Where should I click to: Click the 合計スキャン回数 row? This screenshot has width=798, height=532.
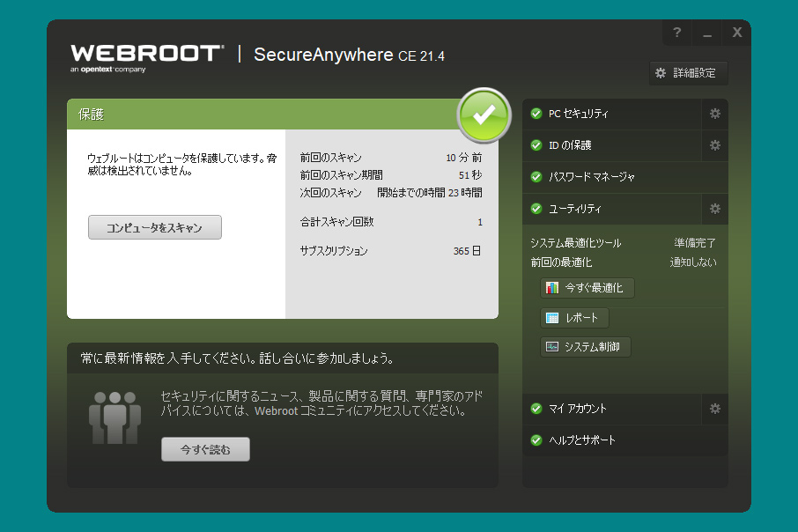tap(391, 221)
